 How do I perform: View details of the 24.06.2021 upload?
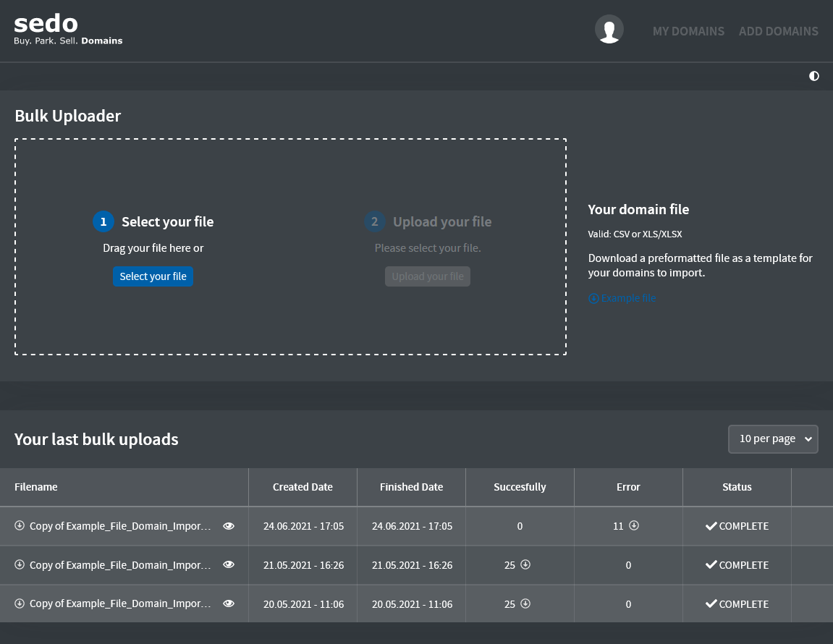(x=229, y=527)
